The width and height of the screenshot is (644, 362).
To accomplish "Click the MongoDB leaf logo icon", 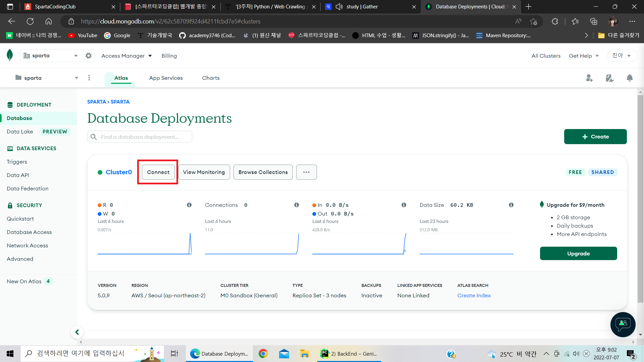I will pos(10,55).
